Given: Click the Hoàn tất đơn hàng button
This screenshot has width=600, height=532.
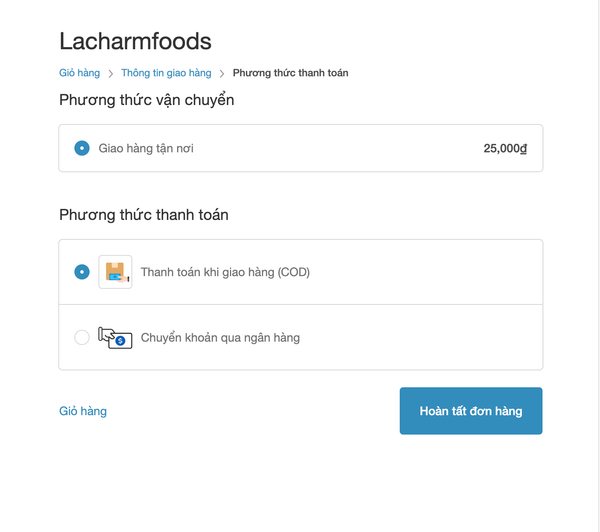Looking at the screenshot, I should (x=471, y=411).
